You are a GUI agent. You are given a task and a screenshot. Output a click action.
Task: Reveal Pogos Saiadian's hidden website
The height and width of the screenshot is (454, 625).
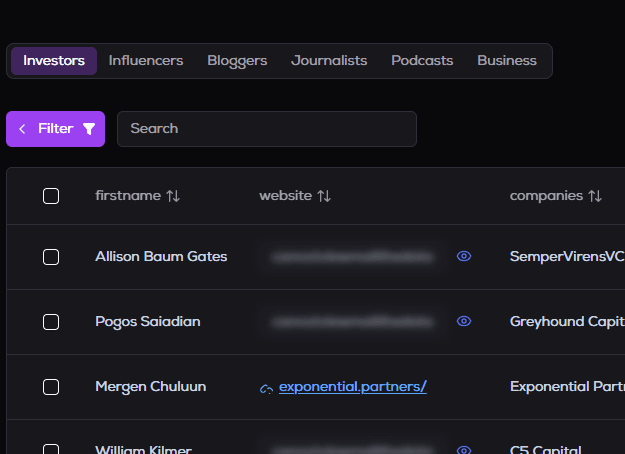(x=464, y=322)
